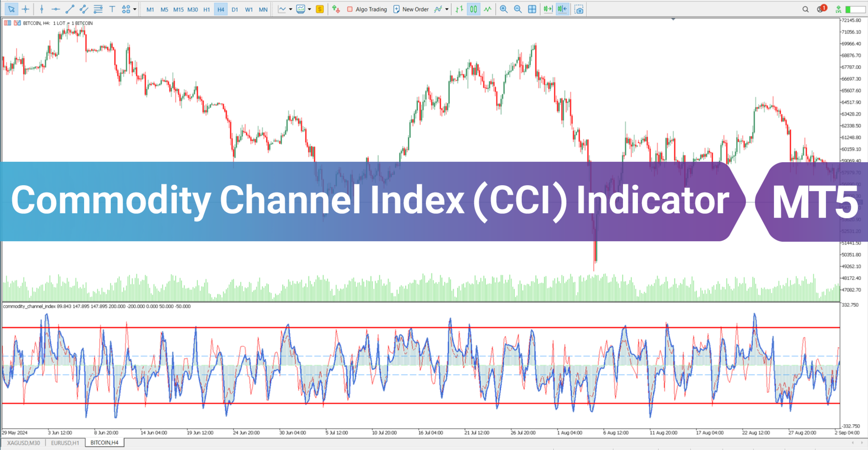Select the Fibonacci retracement tool
Viewport: 868px width, 450px height.
coord(98,9)
